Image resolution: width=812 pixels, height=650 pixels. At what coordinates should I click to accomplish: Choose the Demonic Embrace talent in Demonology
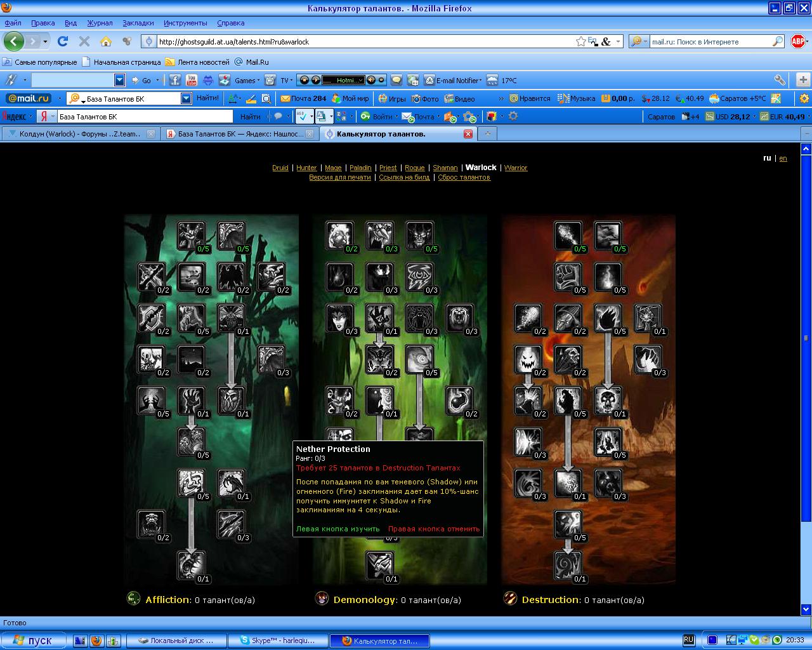419,235
